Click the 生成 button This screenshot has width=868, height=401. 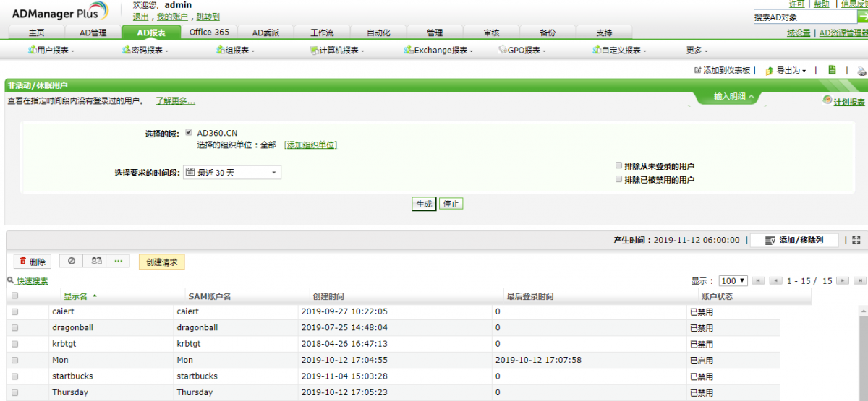pyautogui.click(x=424, y=204)
